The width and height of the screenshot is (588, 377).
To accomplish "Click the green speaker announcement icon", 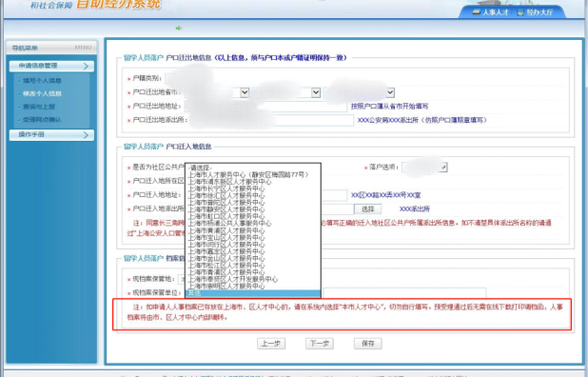I will [x=179, y=29].
